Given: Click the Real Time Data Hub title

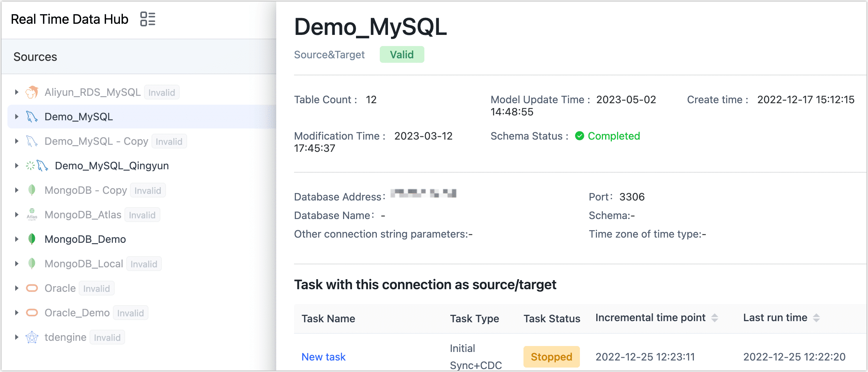Looking at the screenshot, I should pos(69,19).
